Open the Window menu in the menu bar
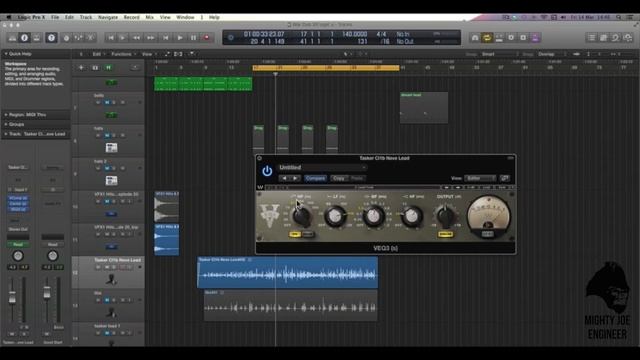This screenshot has height=360, width=640. point(185,17)
